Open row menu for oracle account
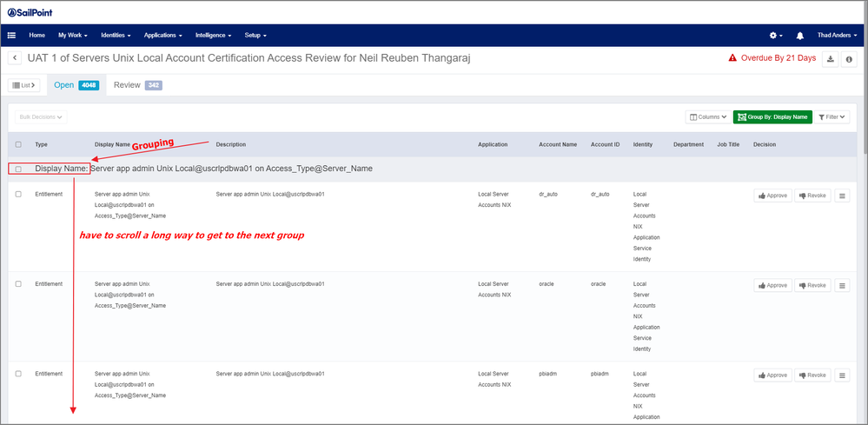The width and height of the screenshot is (868, 425). (x=841, y=285)
